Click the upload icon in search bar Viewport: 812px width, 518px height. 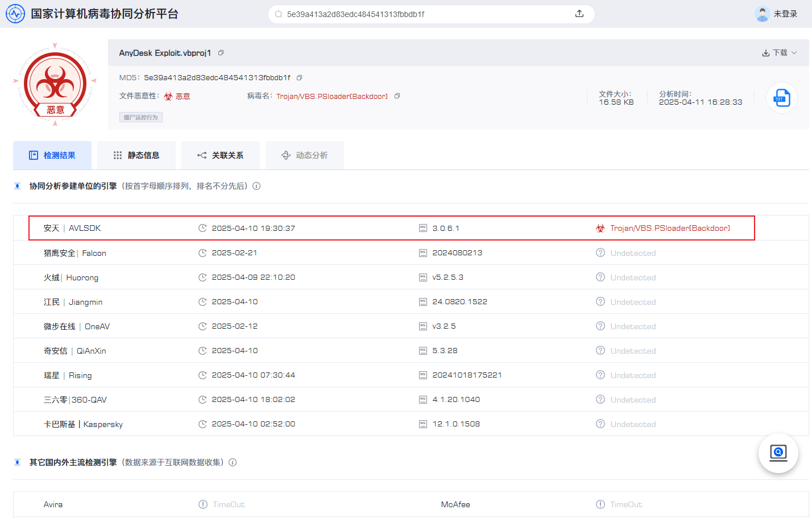coord(579,14)
